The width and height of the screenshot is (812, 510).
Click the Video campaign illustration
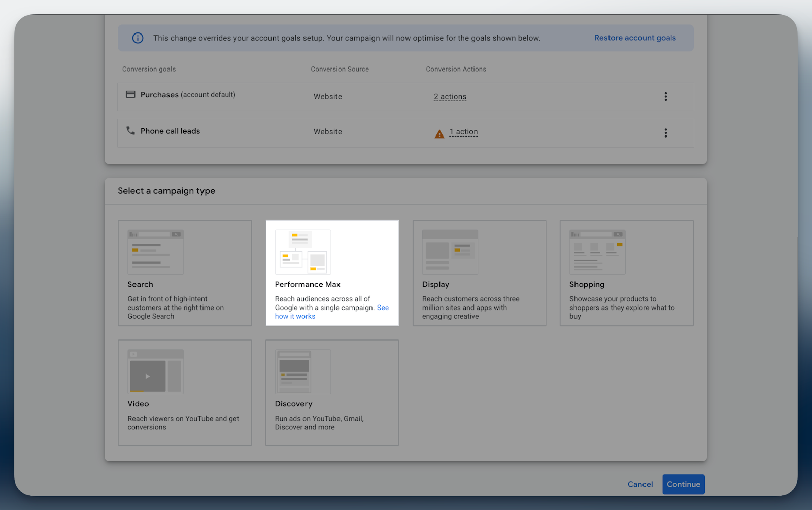pyautogui.click(x=155, y=372)
